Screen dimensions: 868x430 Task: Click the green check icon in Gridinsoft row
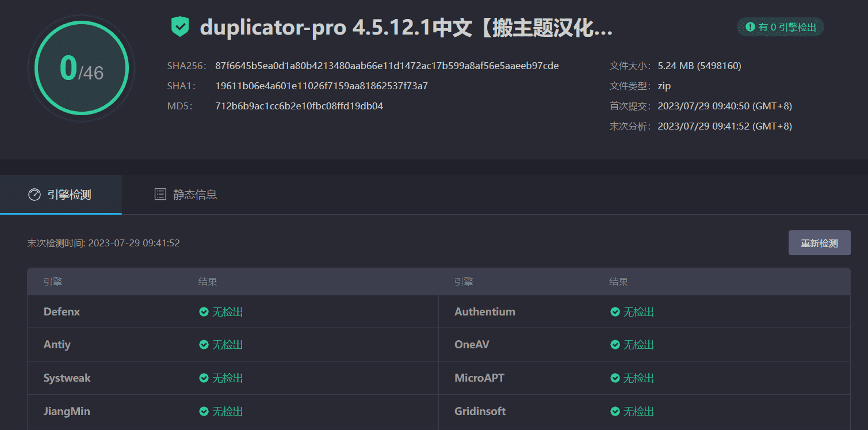tap(615, 412)
